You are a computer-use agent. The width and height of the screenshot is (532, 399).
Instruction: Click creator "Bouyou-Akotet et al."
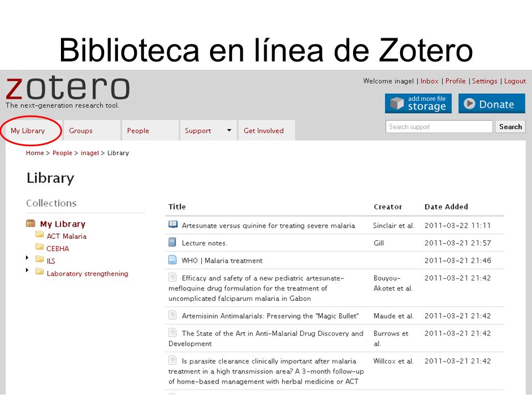pyautogui.click(x=393, y=283)
